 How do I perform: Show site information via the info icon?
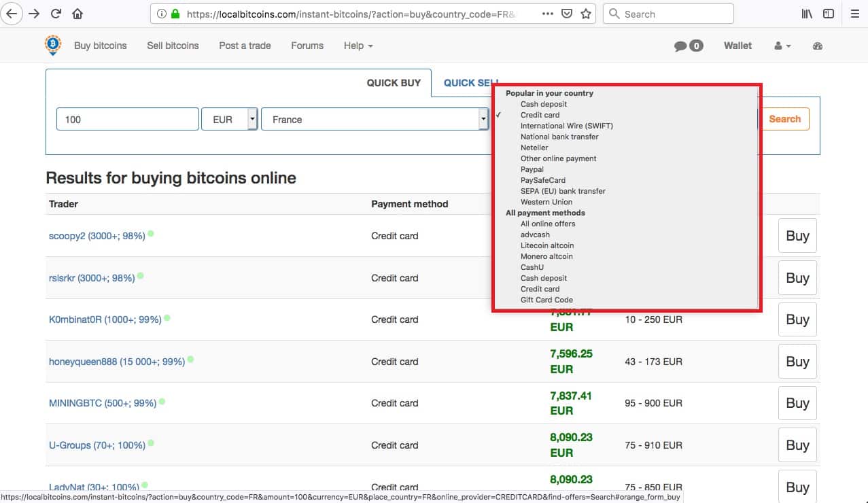[162, 14]
